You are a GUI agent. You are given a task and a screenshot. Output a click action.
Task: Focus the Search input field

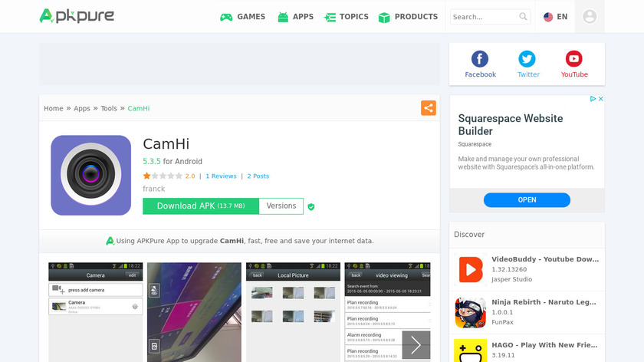[x=485, y=17]
